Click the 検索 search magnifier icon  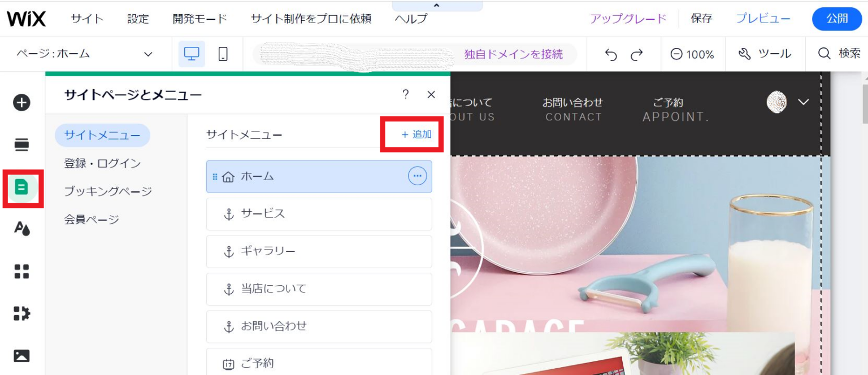[841, 54]
